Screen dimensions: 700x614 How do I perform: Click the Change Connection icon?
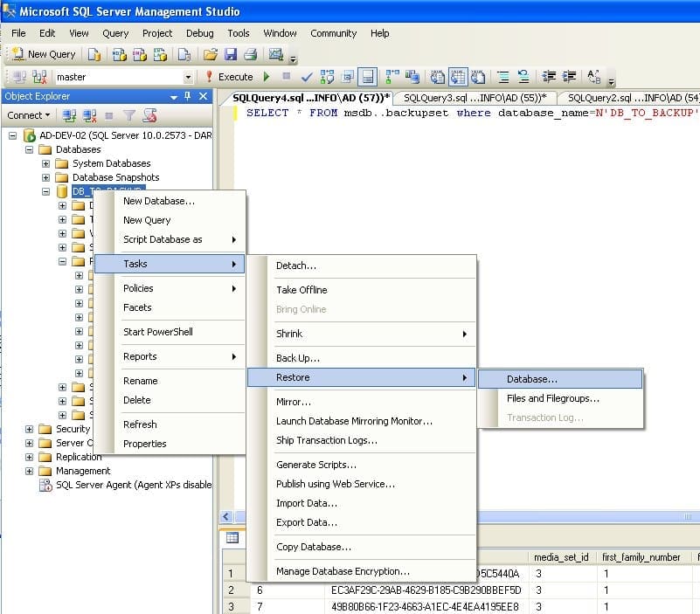(39, 77)
